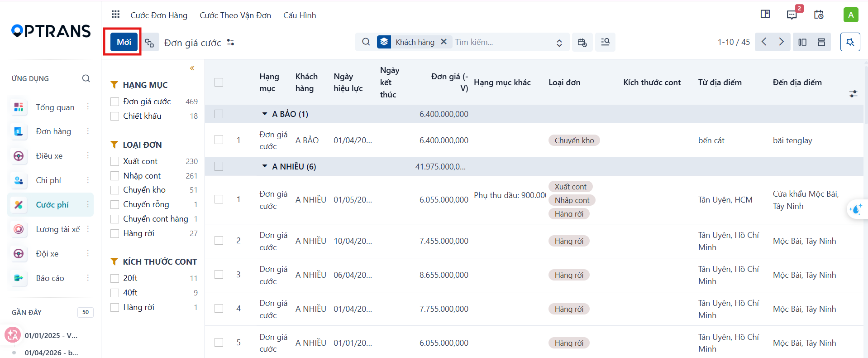This screenshot has height=358, width=868.
Task: Open the optional columns adjust icon
Action: coord(853,94)
